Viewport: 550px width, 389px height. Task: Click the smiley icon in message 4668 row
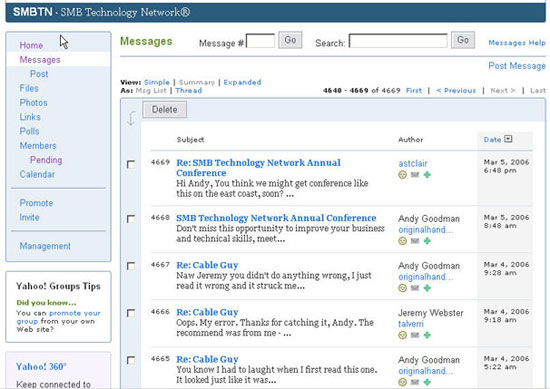[402, 241]
